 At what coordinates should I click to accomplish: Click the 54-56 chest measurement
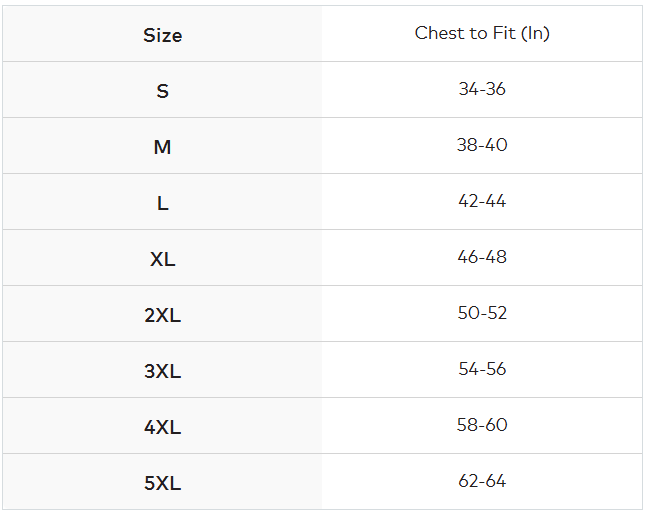point(482,369)
